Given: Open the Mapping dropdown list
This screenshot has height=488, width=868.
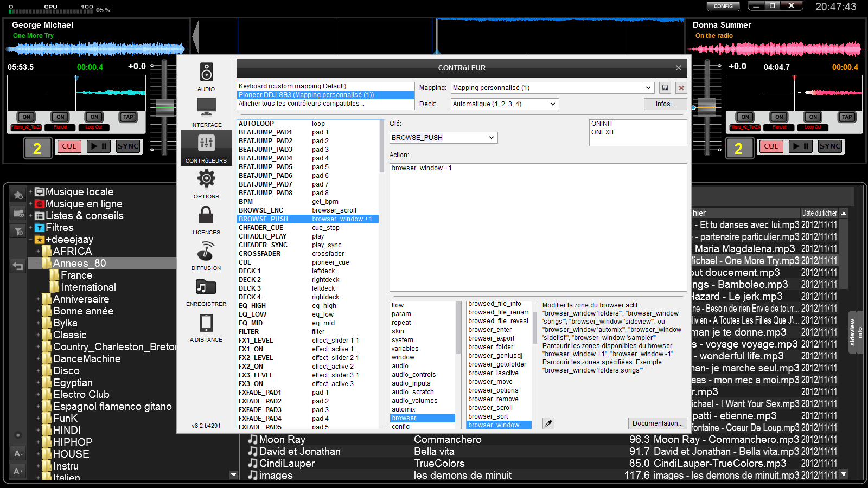Looking at the screenshot, I should (552, 88).
